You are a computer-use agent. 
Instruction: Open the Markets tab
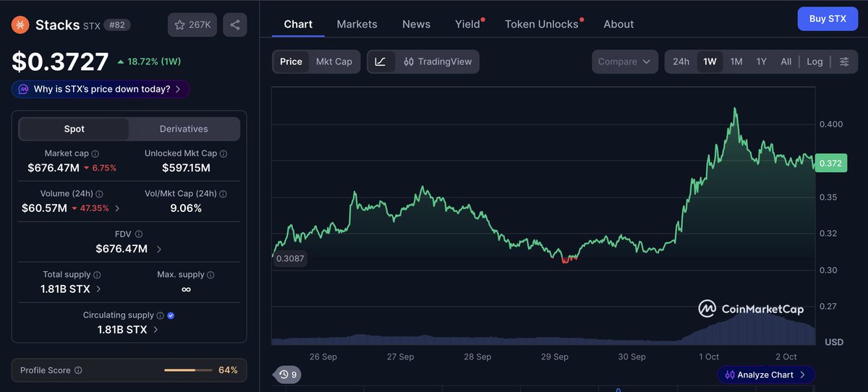pyautogui.click(x=357, y=24)
